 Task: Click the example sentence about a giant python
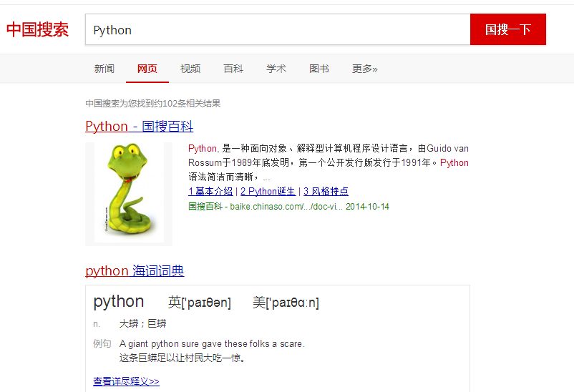(x=212, y=343)
